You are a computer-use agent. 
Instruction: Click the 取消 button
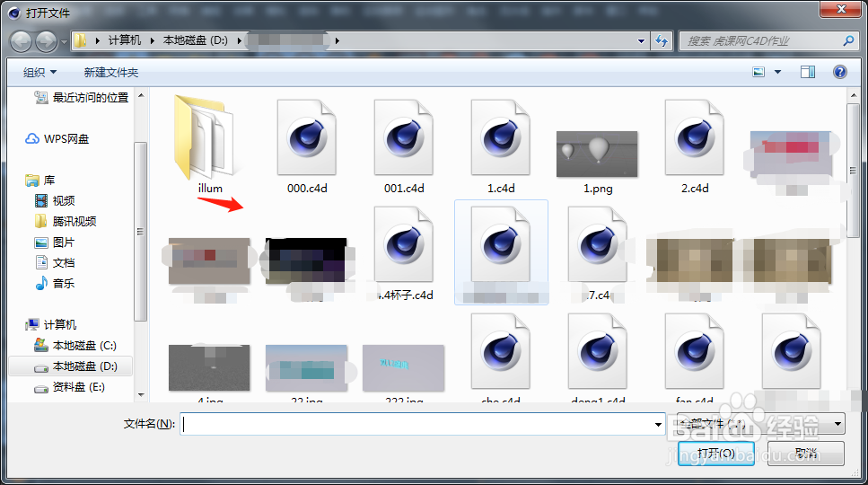(x=805, y=454)
